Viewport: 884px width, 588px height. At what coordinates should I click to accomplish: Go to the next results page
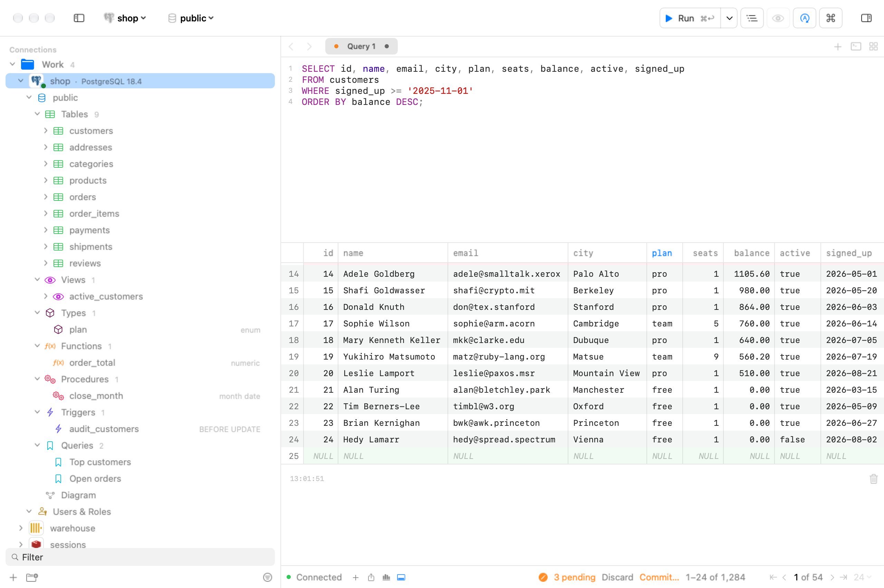tap(832, 577)
